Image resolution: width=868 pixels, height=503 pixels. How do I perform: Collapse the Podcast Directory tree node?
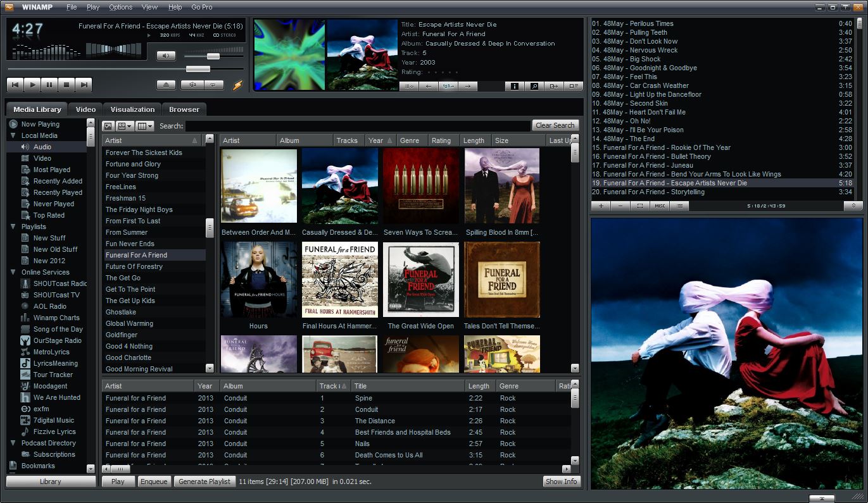click(13, 443)
